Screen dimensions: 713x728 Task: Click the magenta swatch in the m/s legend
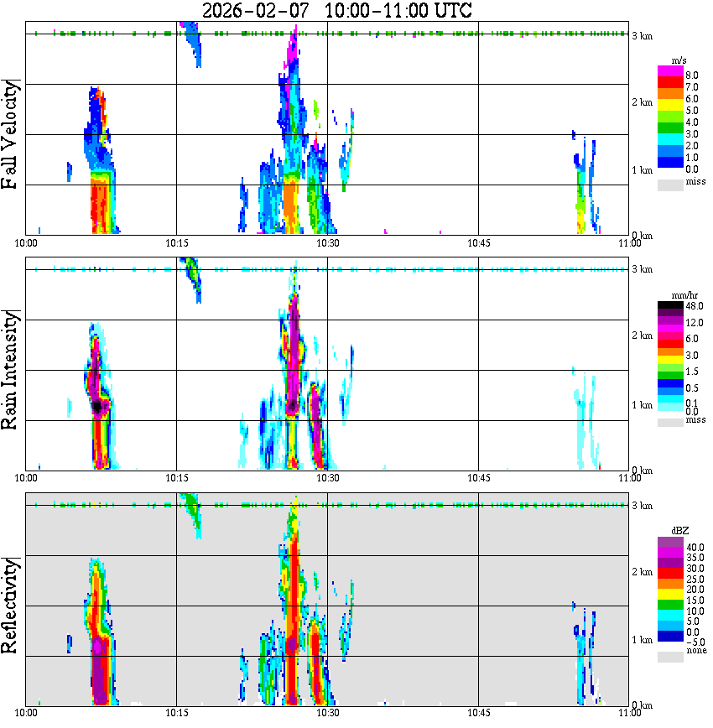(x=670, y=71)
